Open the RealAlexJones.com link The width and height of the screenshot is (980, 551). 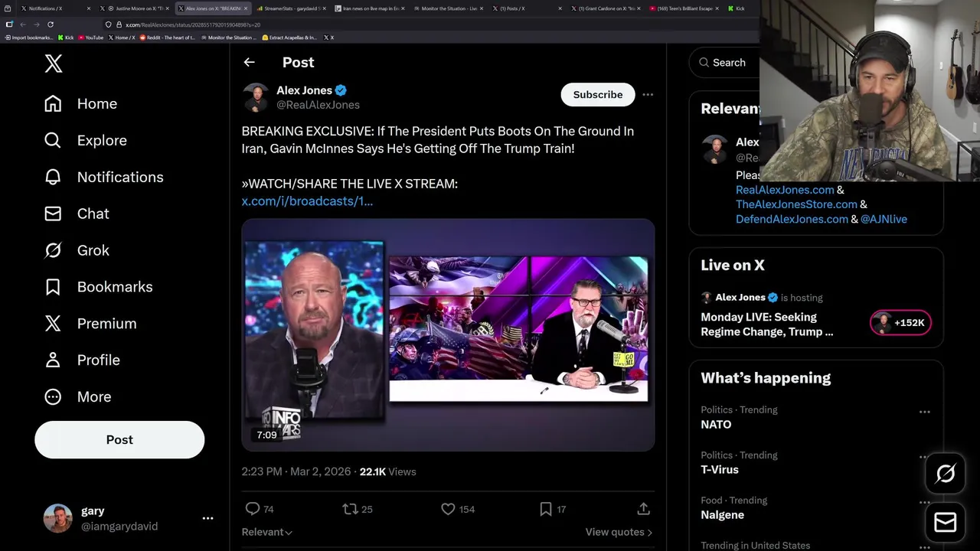[785, 190]
